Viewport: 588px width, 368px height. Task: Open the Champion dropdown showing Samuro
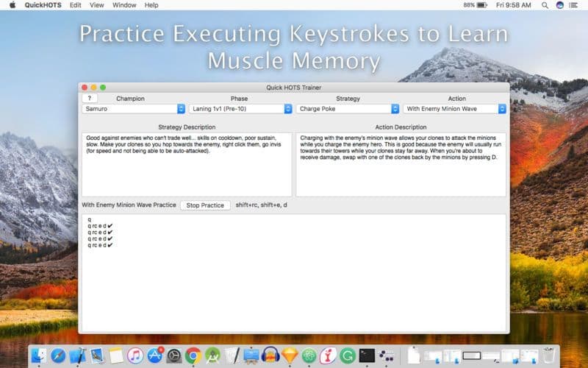pyautogui.click(x=134, y=109)
